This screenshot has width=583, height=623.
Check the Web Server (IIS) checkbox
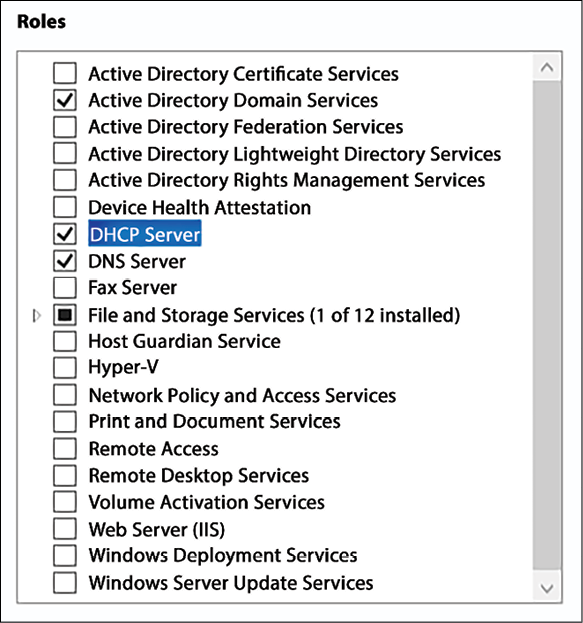click(65, 528)
